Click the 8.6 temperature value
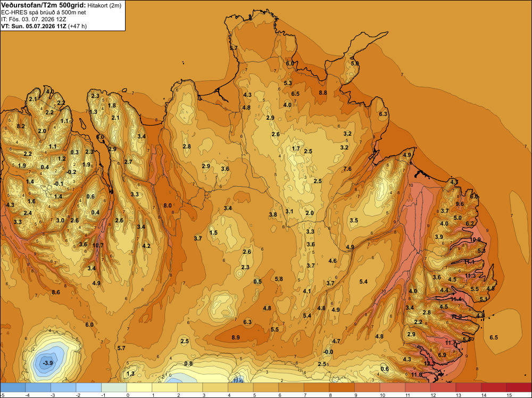The image size is (532, 398). (x=56, y=292)
